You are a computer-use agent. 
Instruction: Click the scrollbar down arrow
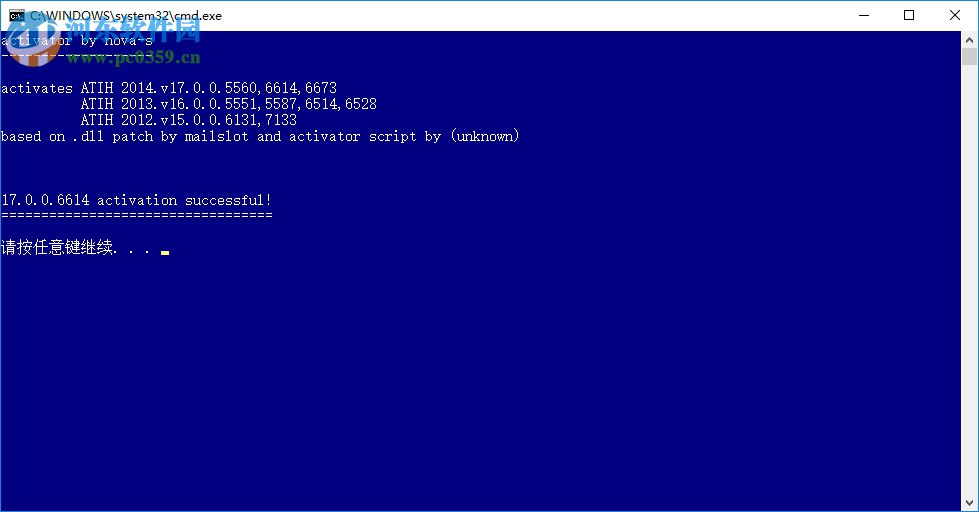pos(969,503)
